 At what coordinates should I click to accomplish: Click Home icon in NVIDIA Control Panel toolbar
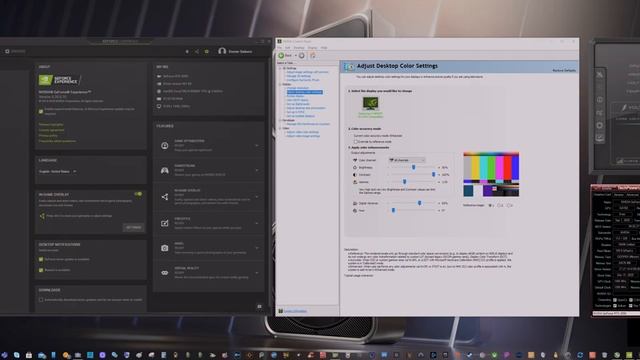313,56
